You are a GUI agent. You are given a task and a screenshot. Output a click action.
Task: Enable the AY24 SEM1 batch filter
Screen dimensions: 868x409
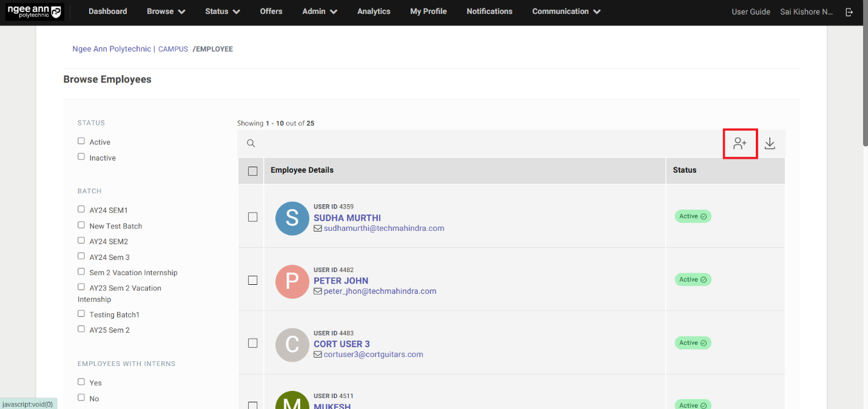(x=81, y=209)
